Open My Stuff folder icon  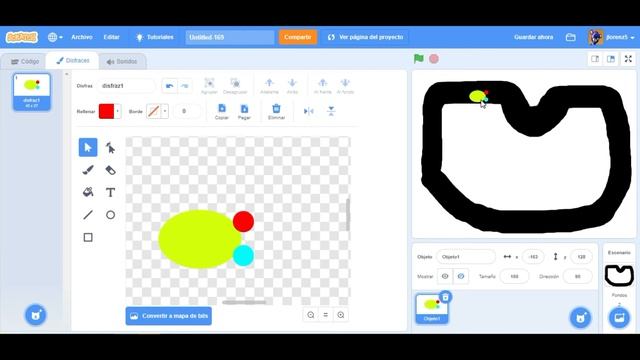[571, 37]
